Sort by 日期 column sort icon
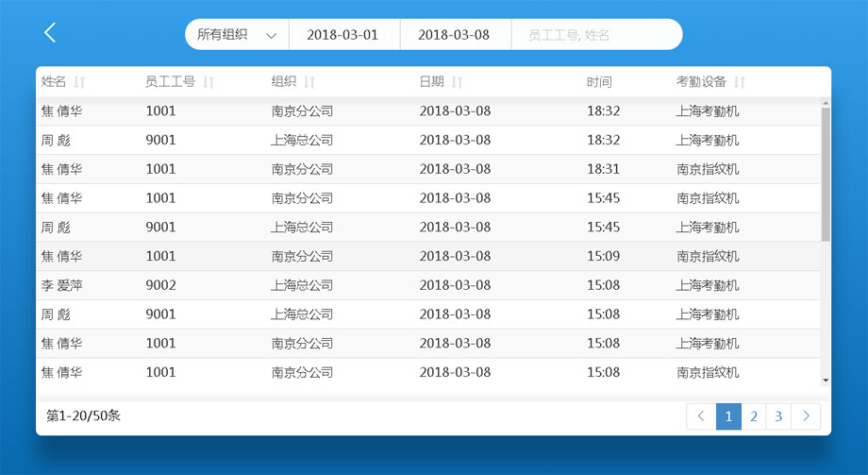868x475 pixels. pos(458,82)
